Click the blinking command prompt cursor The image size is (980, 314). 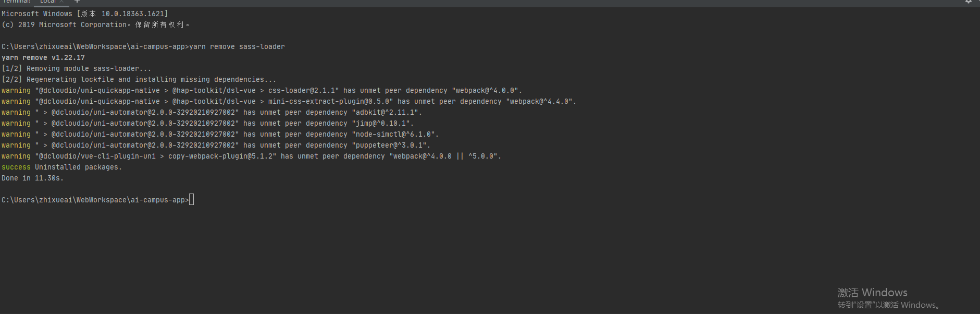pos(192,199)
